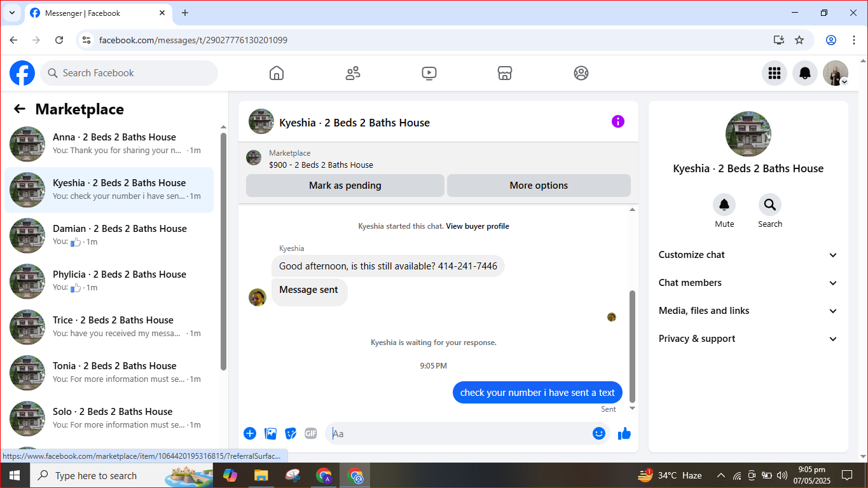Attach a photo with the image icon
The width and height of the screenshot is (868, 488).
pyautogui.click(x=270, y=433)
